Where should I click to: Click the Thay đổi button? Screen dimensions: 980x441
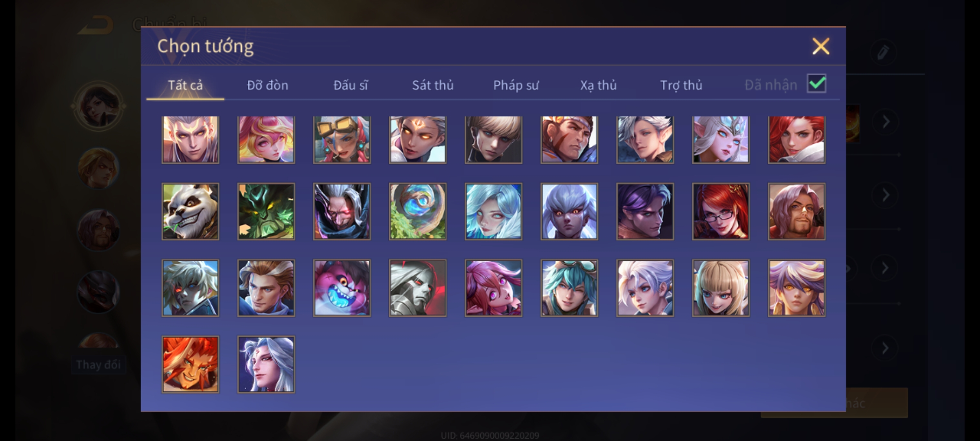(98, 364)
